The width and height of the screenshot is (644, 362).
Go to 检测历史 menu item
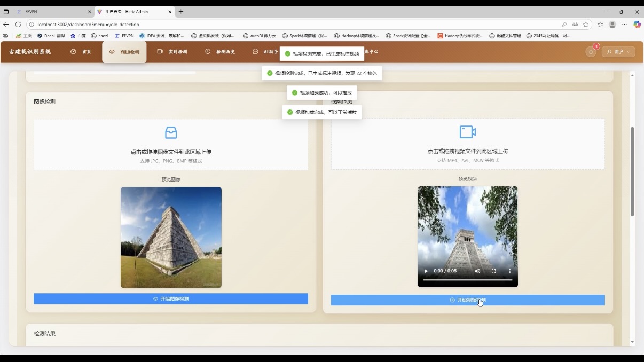point(220,52)
